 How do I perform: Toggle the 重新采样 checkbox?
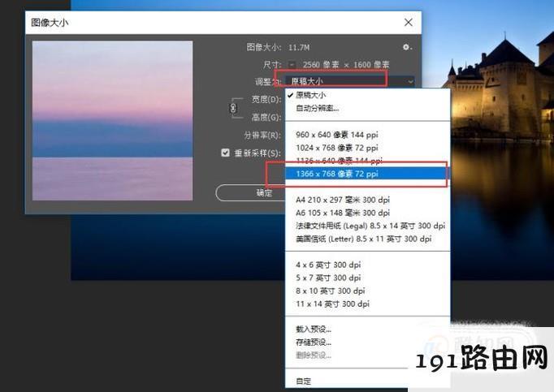(225, 153)
